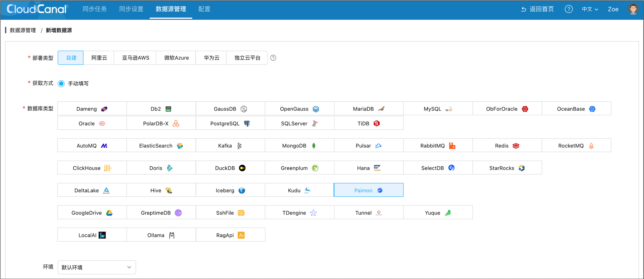The image size is (644, 279).
Task: Go to 数据源管理 breadcrumb link
Action: [23, 30]
